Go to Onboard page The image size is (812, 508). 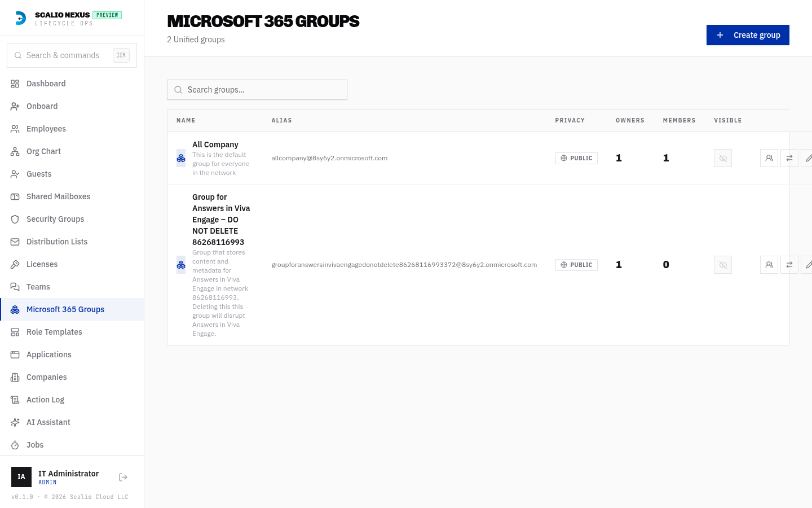coord(72,106)
